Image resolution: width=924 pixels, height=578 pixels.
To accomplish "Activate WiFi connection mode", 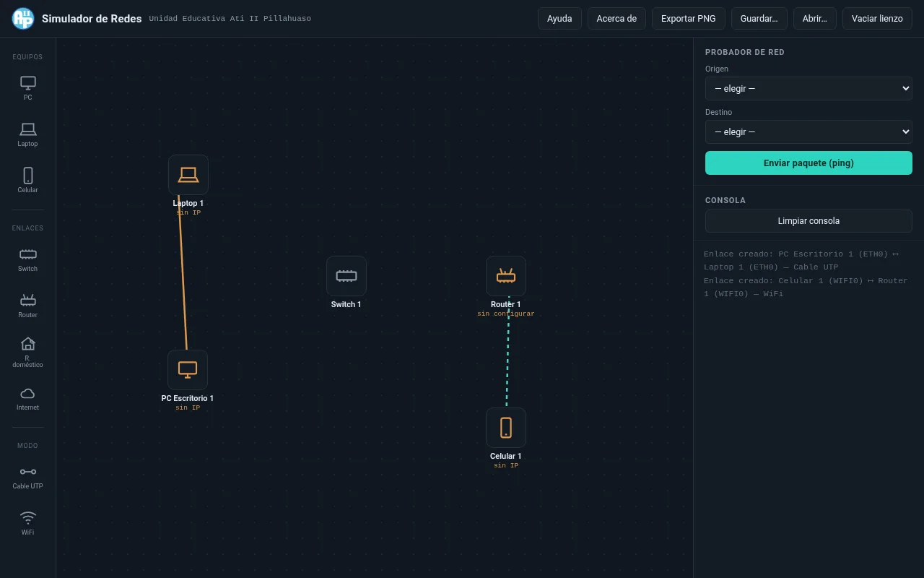I will [27, 523].
